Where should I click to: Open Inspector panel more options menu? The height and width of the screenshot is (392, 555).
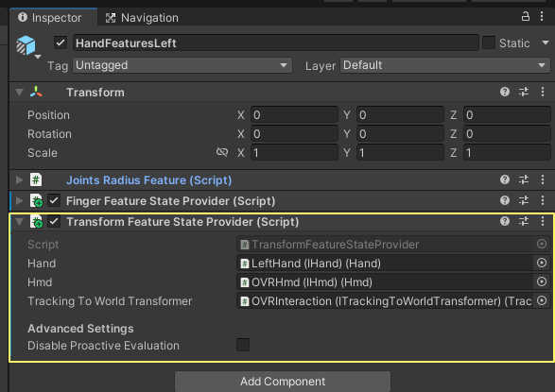(542, 16)
